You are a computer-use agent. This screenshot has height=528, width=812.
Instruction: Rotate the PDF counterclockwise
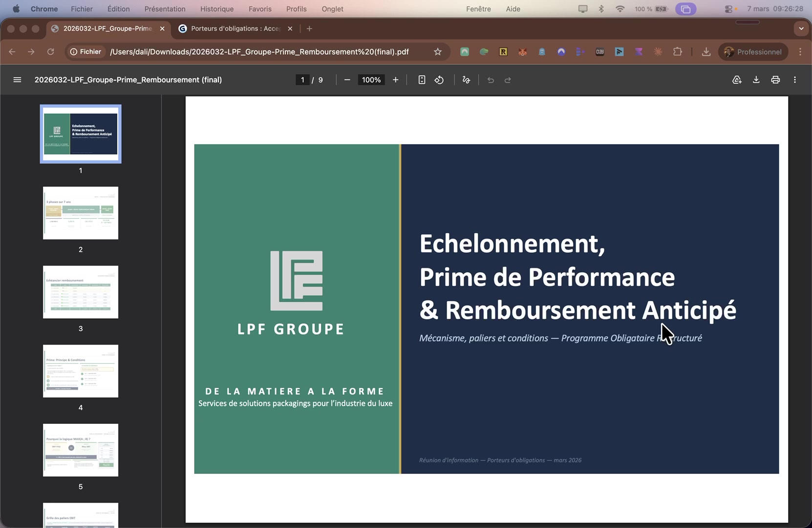click(x=439, y=80)
